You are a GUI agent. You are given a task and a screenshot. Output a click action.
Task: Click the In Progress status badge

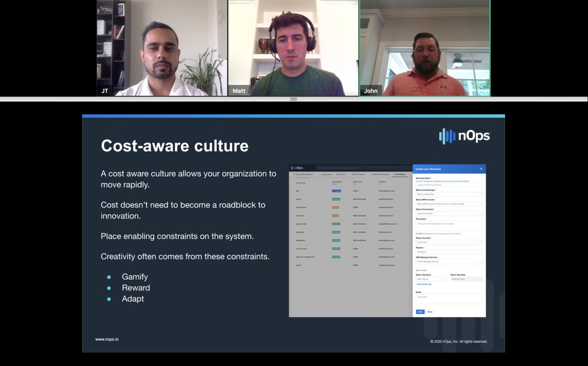point(337,190)
